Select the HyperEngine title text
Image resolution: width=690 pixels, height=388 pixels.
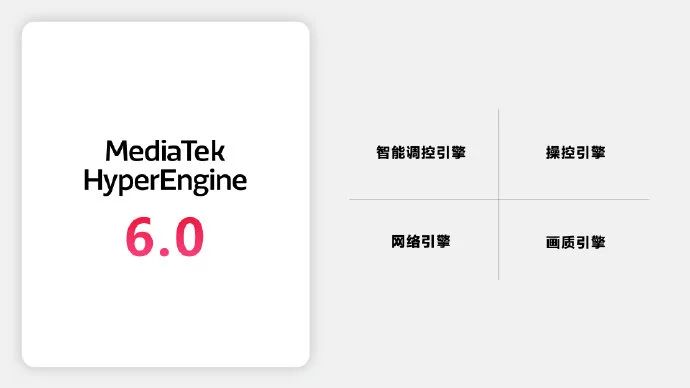point(165,181)
